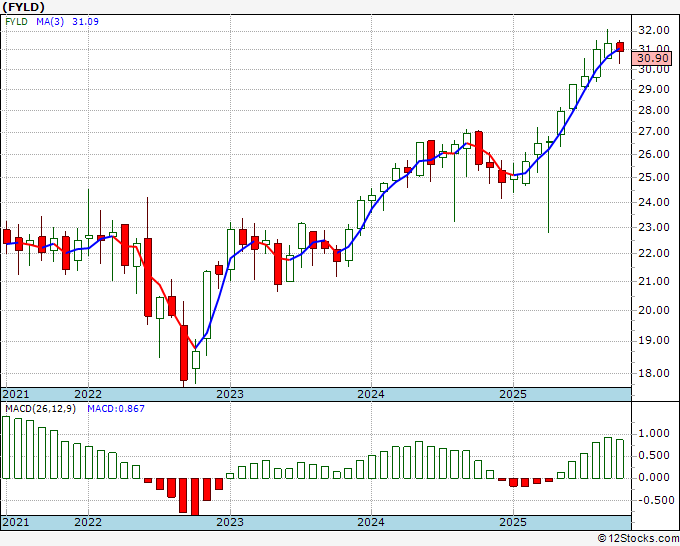This screenshot has height=546, width=680.
Task: Select 2023 on price chart time axis
Action: pyautogui.click(x=230, y=394)
